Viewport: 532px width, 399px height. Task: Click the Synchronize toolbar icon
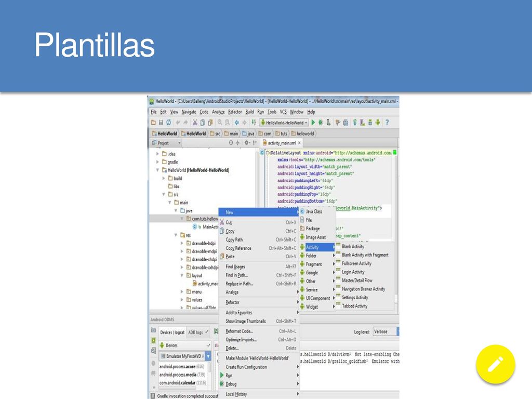click(x=168, y=123)
